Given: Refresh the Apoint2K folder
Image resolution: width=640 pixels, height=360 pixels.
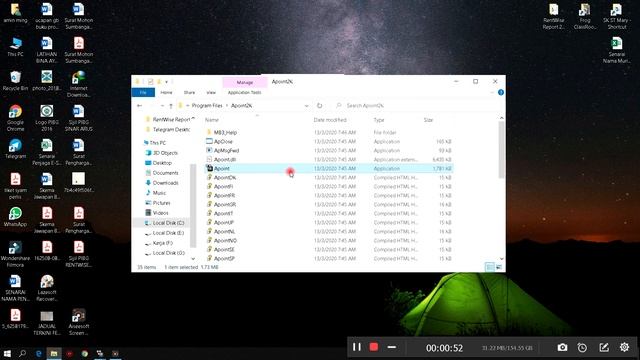Looking at the screenshot, I should pyautogui.click(x=320, y=106).
